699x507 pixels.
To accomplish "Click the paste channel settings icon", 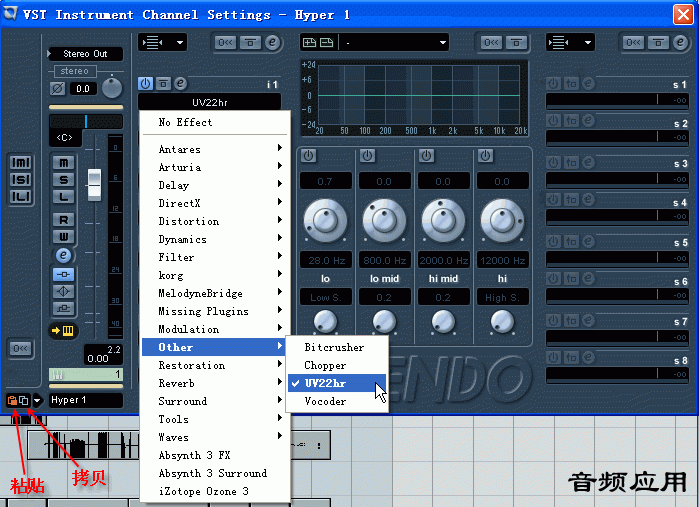I will click(x=12, y=400).
